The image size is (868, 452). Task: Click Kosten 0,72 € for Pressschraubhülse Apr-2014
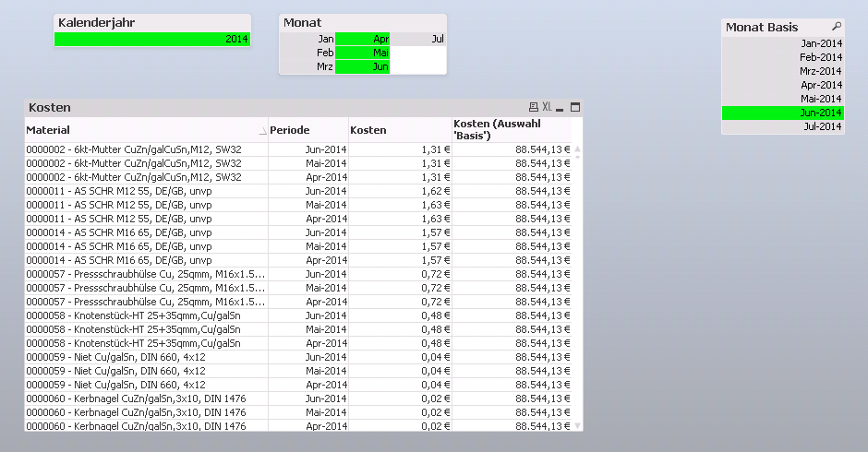(x=400, y=302)
